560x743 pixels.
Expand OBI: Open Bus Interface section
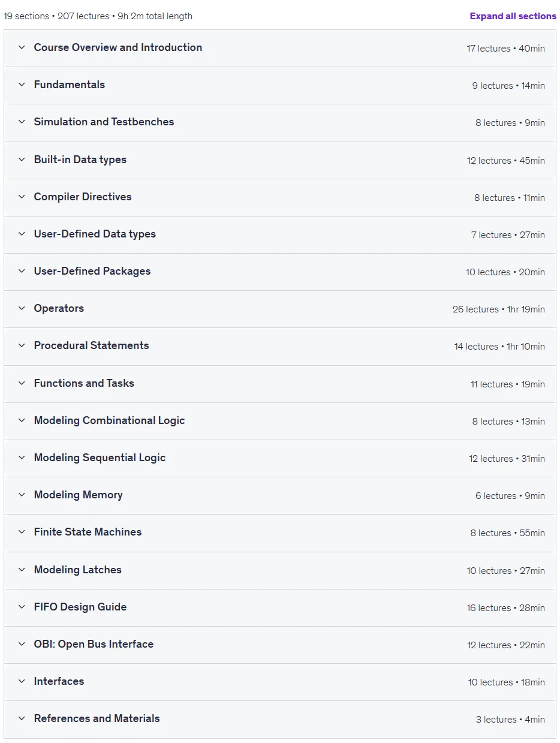(280, 645)
